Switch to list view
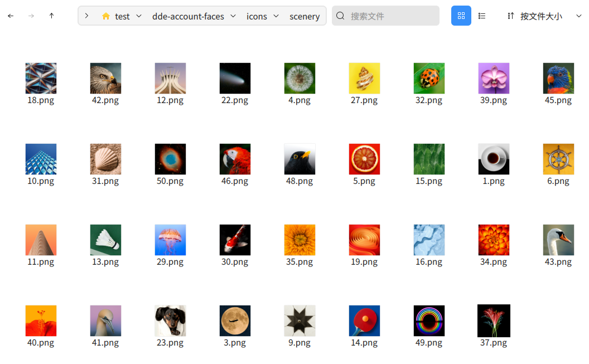 tap(482, 16)
